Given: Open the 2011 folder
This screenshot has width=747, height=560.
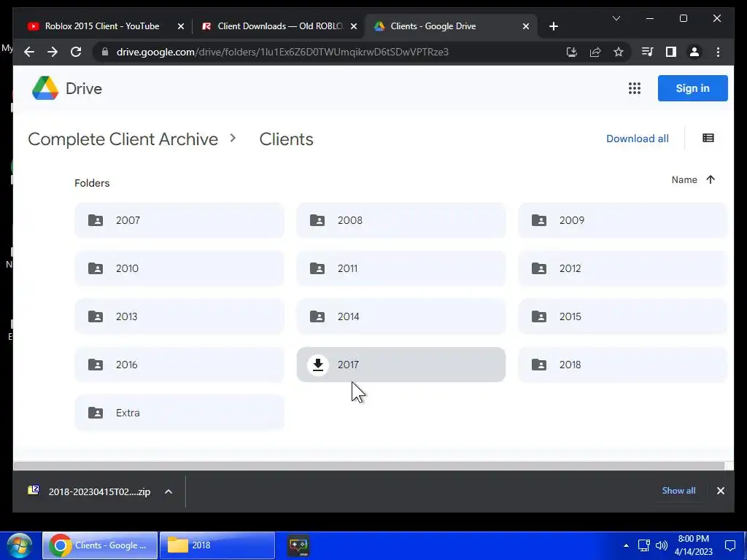Looking at the screenshot, I should pyautogui.click(x=401, y=268).
